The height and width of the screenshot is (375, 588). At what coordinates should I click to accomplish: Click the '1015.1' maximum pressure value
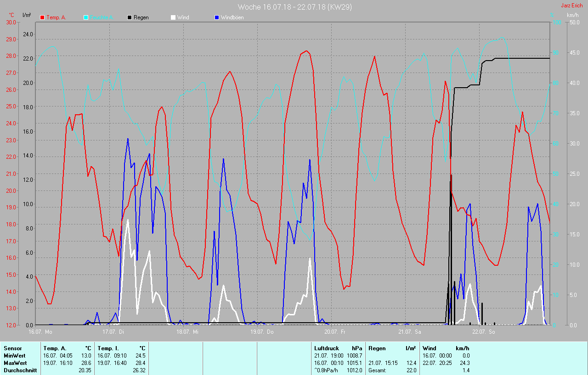(x=354, y=363)
